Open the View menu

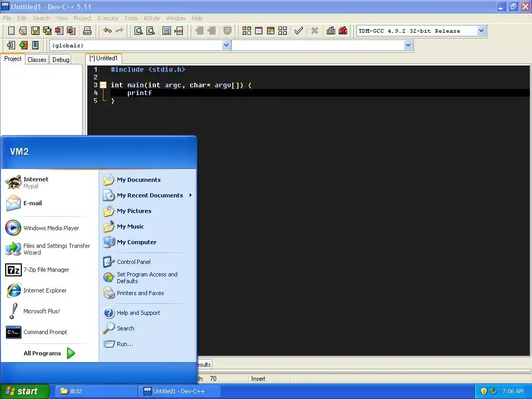pos(62,18)
